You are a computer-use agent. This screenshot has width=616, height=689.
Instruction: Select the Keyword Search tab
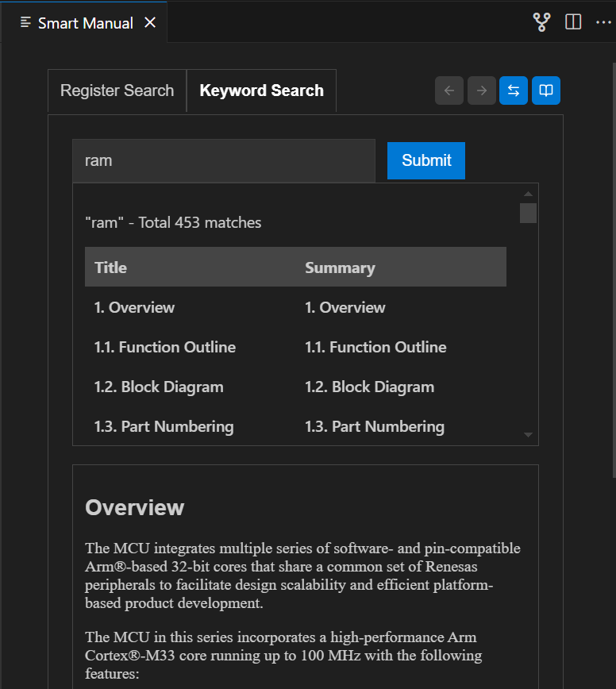tap(261, 90)
